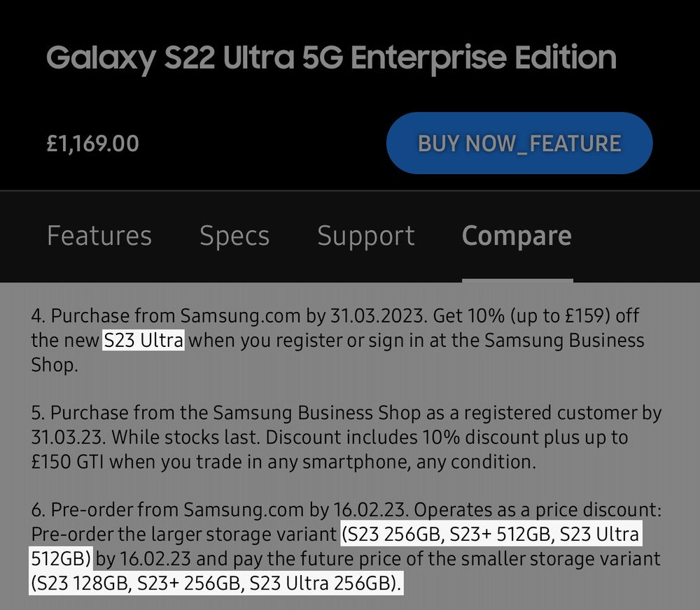The height and width of the screenshot is (610, 700).
Task: Go to the Support tab
Action: point(365,236)
